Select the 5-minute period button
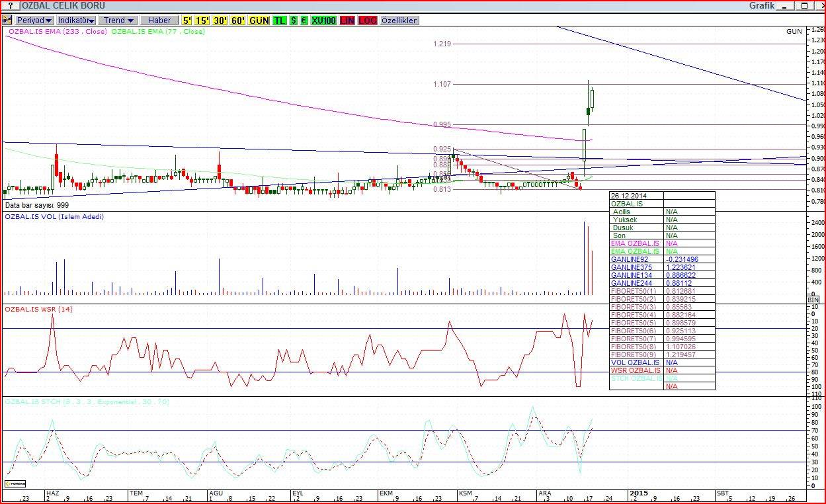Image resolution: width=826 pixels, height=504 pixels. click(187, 21)
